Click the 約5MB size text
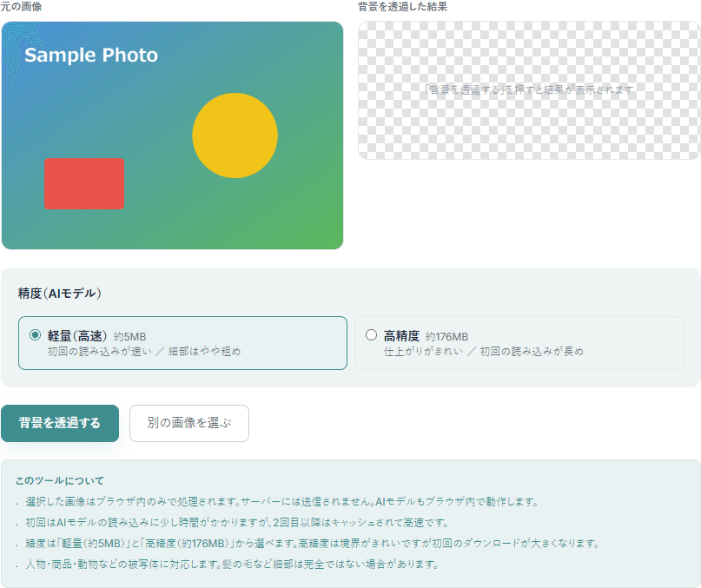Viewport: 701px width, 588px height. tap(129, 337)
